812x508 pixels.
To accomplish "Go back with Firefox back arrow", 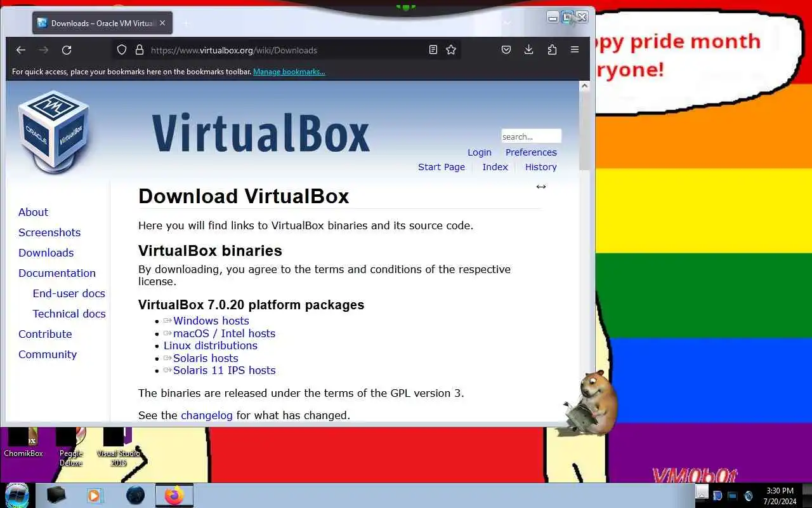I will (x=21, y=50).
